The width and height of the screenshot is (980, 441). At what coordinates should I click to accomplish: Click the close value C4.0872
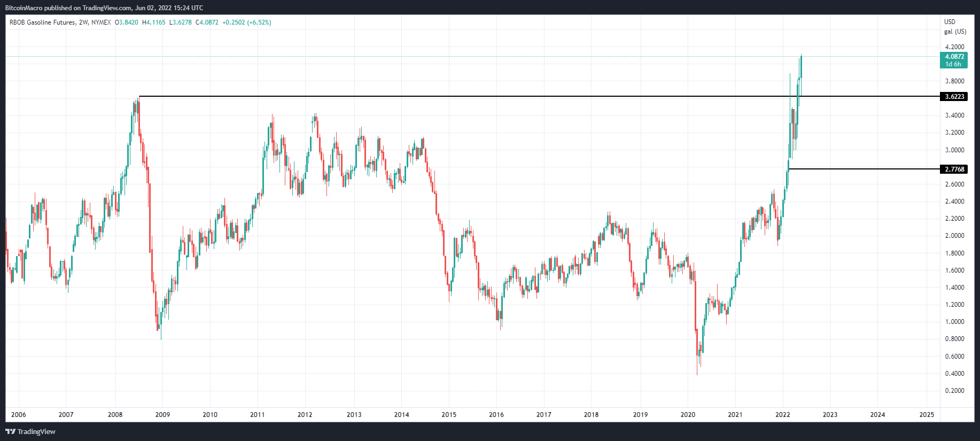pyautogui.click(x=207, y=22)
